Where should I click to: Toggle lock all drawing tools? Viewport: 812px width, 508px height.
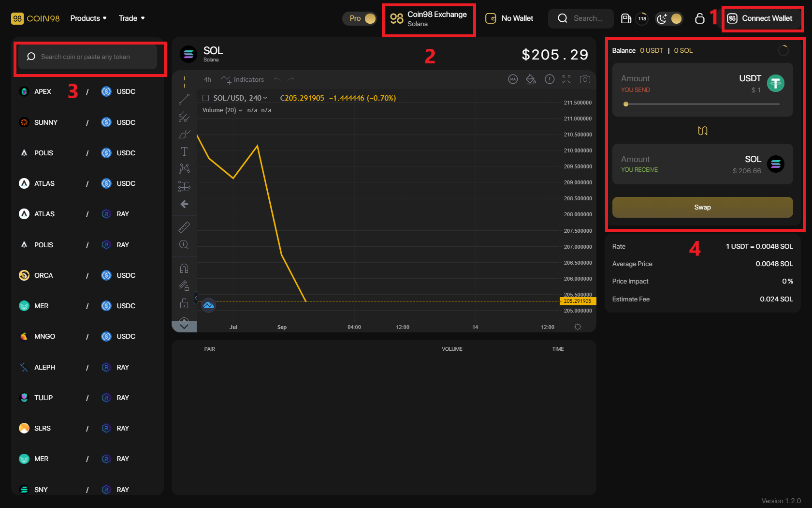(x=184, y=303)
